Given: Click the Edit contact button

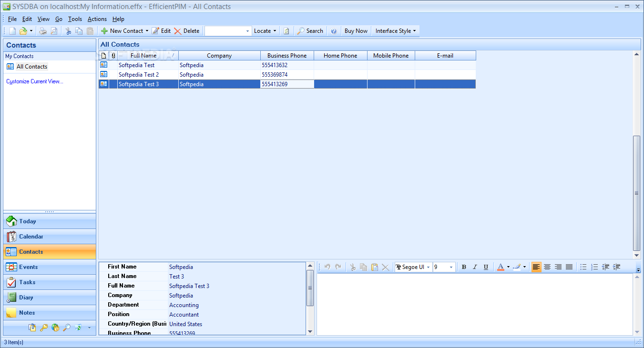Looking at the screenshot, I should pos(161,31).
